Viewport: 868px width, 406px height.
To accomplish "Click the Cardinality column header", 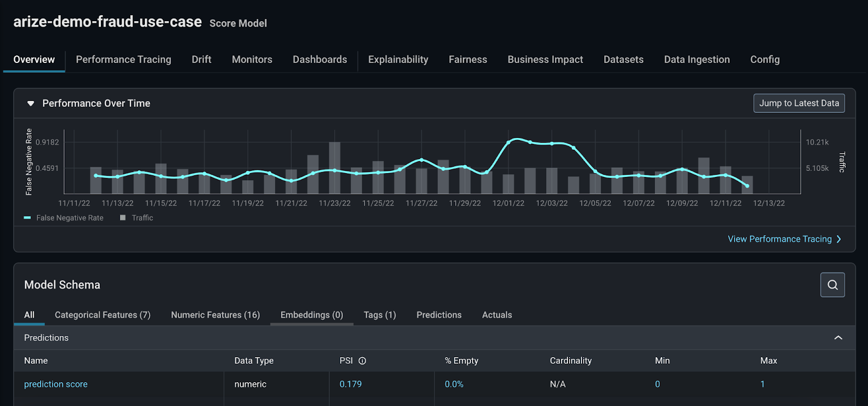I will click(571, 361).
